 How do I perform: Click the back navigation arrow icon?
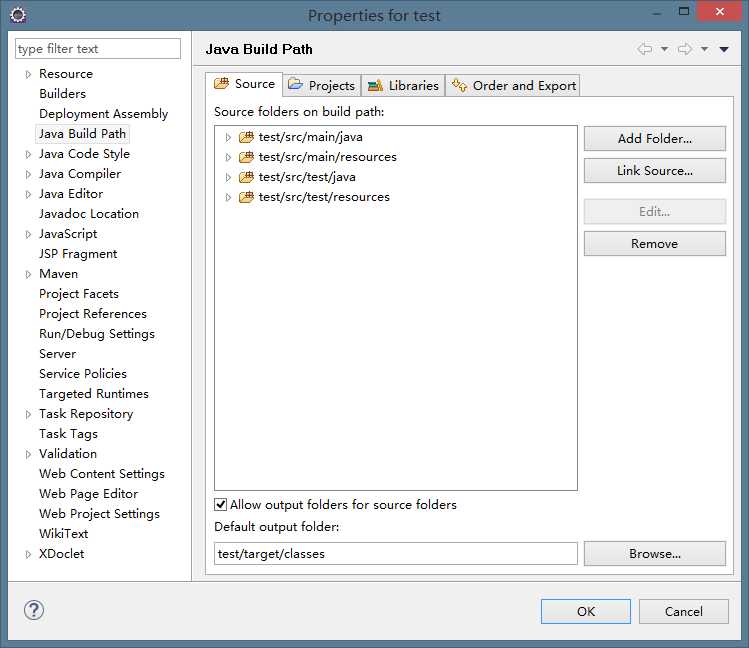[645, 49]
